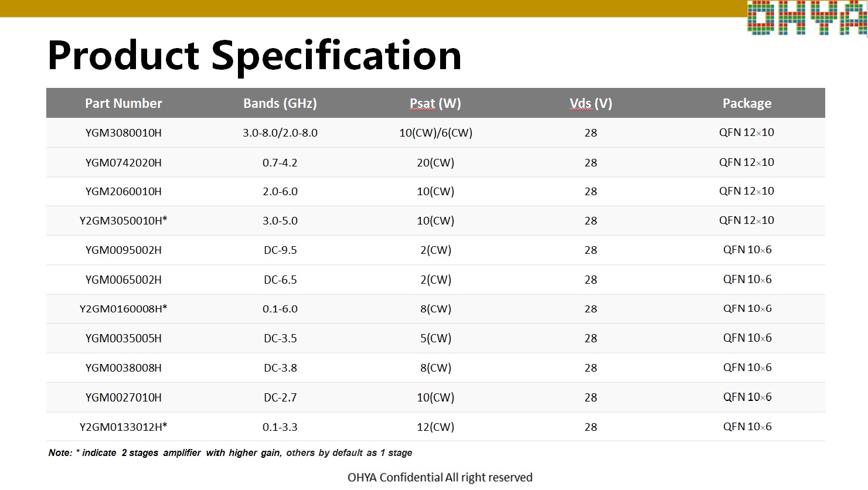Click the OHYA Confidential footer text
This screenshot has width=868, height=490.
(x=440, y=478)
